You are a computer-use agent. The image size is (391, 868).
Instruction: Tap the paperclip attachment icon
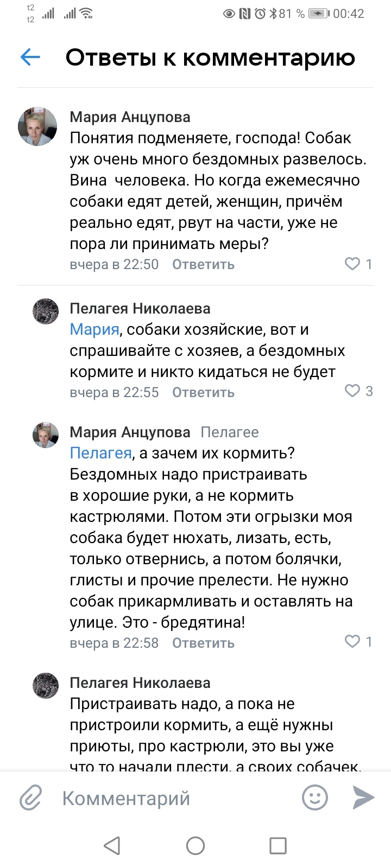pos(31,798)
